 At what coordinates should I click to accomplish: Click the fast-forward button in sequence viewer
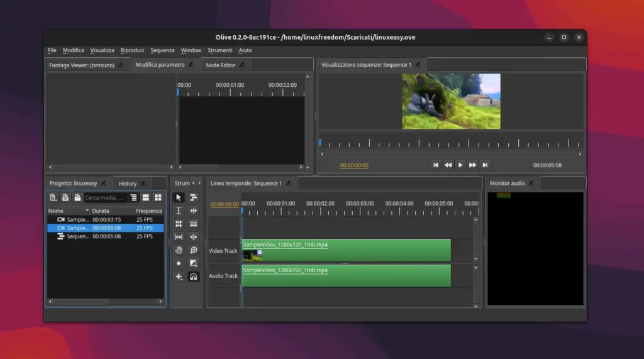coord(472,165)
